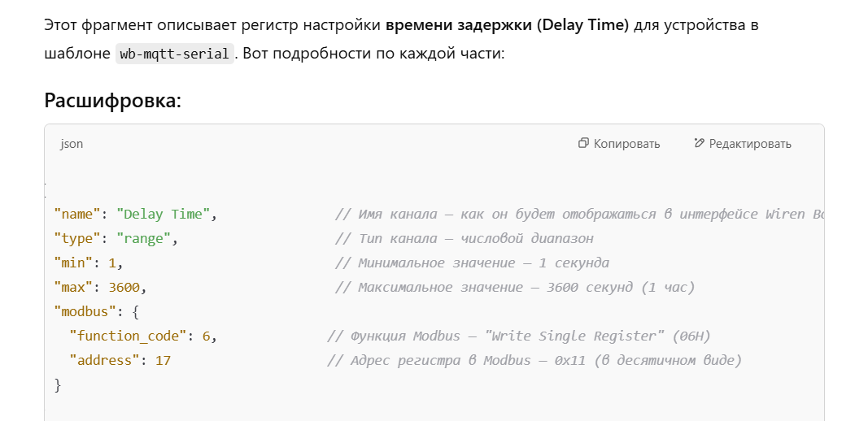Click the wb-mqtt-serial inline code text

tap(174, 54)
